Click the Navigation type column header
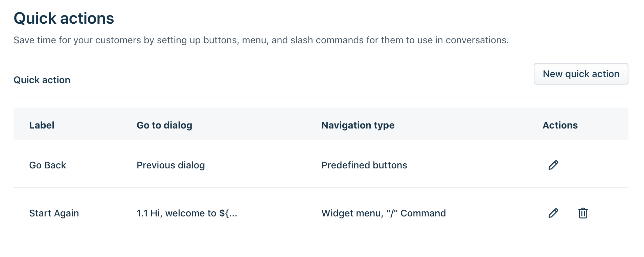 coord(358,125)
